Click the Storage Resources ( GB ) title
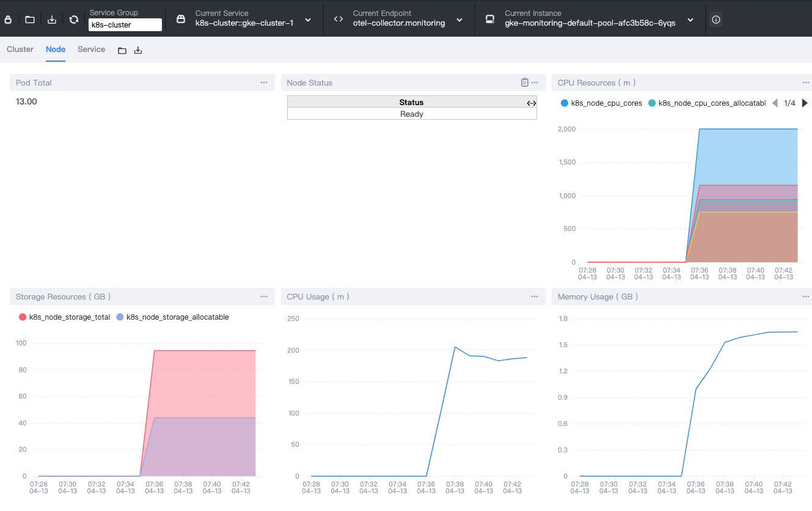812x511 pixels. point(63,296)
